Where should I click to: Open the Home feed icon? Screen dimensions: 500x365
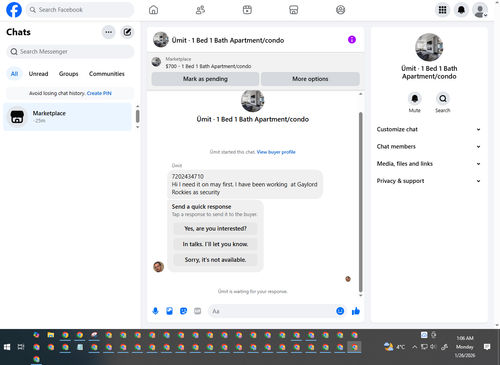(x=153, y=10)
